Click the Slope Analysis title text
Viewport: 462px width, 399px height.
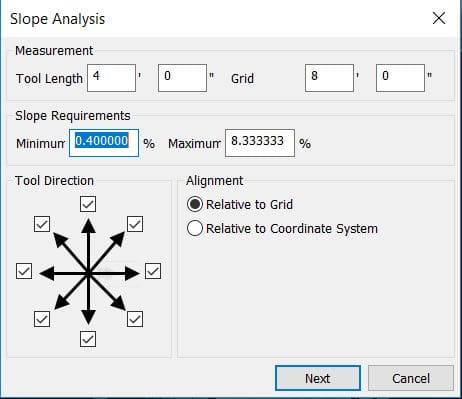pos(57,19)
